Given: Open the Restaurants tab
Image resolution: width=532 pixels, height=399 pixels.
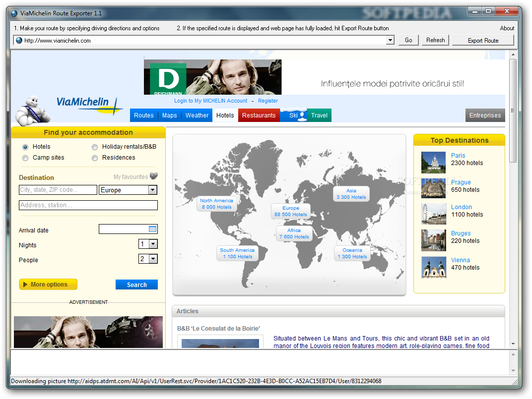Looking at the screenshot, I should coord(259,115).
